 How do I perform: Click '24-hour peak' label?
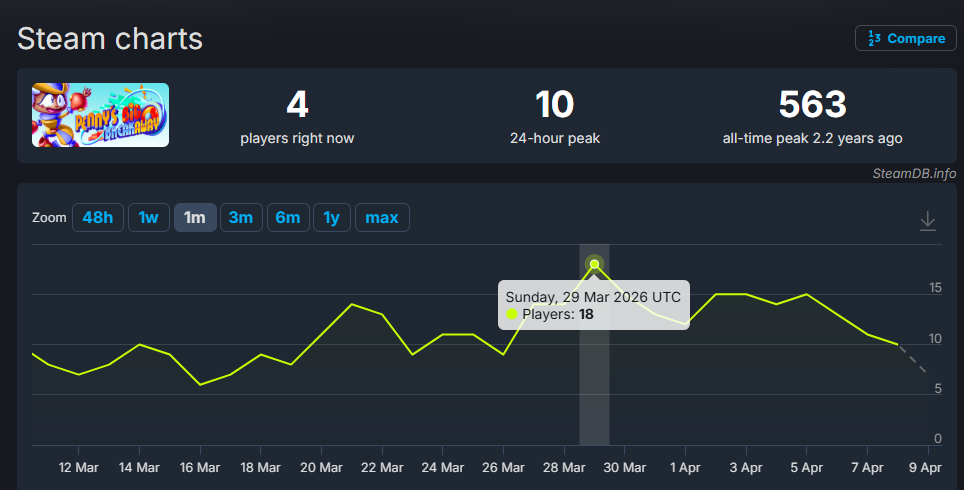(x=555, y=138)
